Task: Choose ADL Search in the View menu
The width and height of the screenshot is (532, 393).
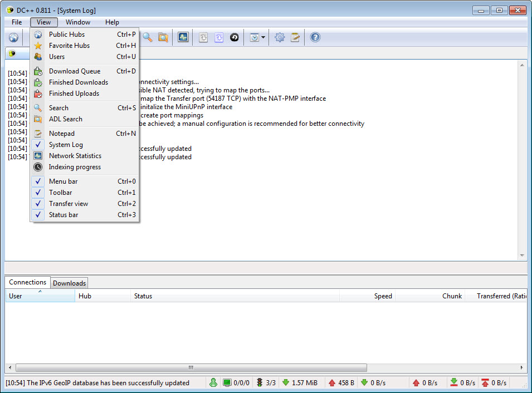Action: 85,119
